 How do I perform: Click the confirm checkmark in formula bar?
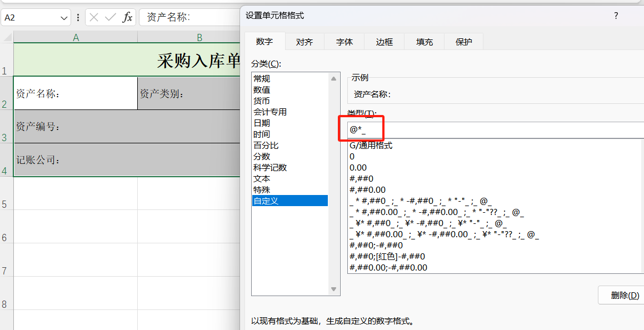(110, 17)
